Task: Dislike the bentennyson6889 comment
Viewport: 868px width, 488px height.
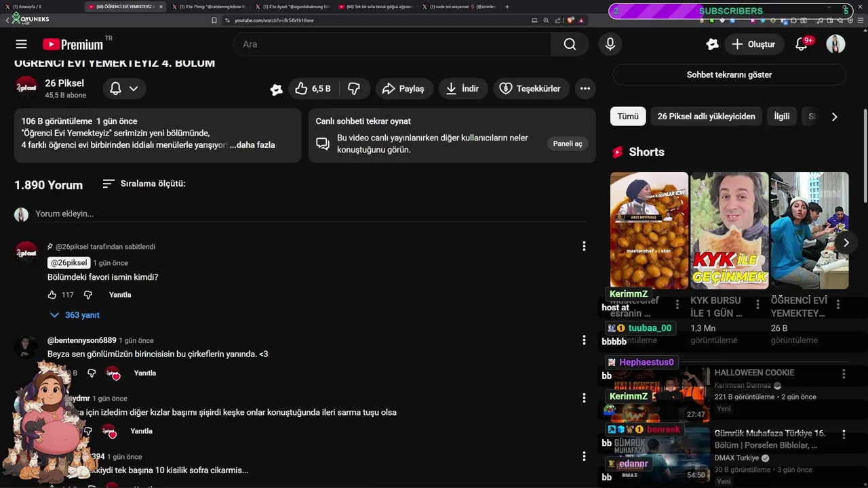Action: (92, 373)
